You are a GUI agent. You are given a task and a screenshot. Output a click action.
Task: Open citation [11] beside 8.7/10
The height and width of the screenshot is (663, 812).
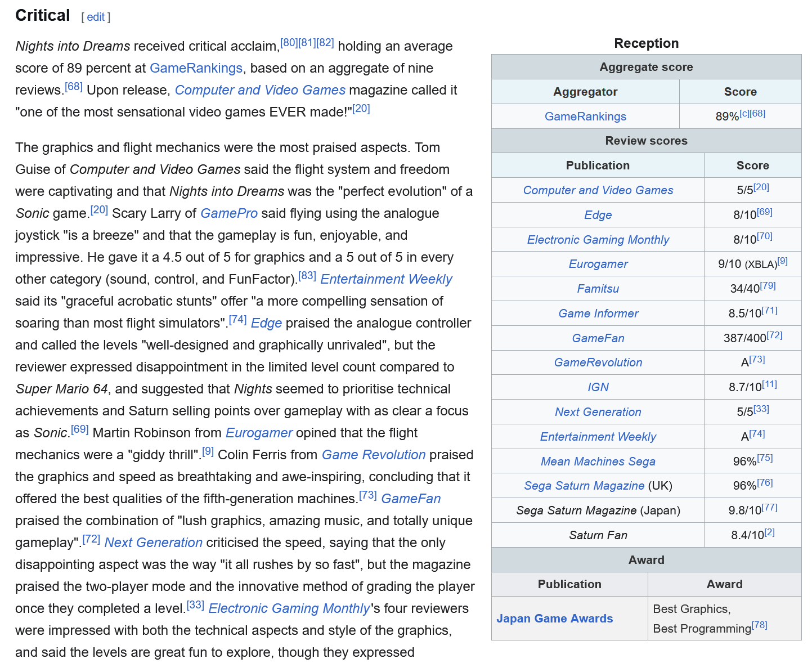pos(770,384)
